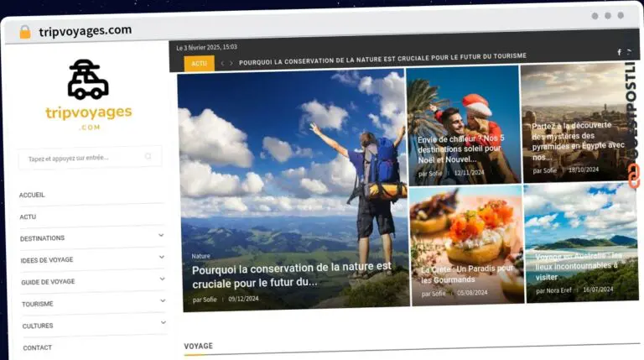The image size is (644, 360).
Task: Click the Egypt pyramids article thumbnail
Action: tap(578, 122)
